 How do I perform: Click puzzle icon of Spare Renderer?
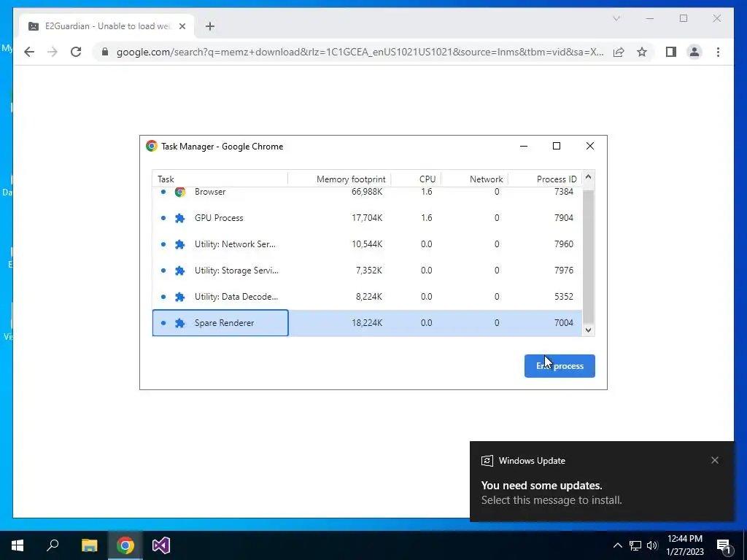pyautogui.click(x=179, y=323)
